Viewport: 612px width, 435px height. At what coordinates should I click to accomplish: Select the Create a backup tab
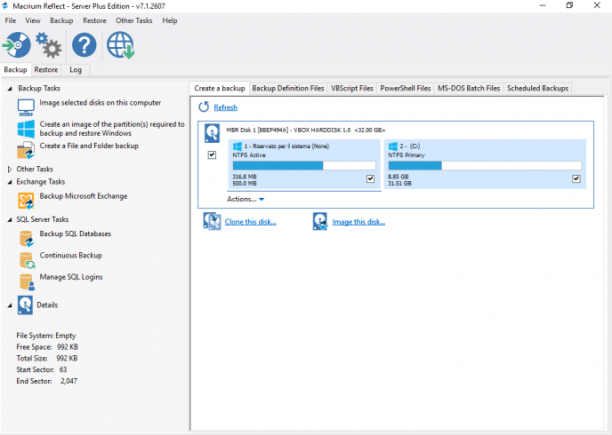[220, 89]
